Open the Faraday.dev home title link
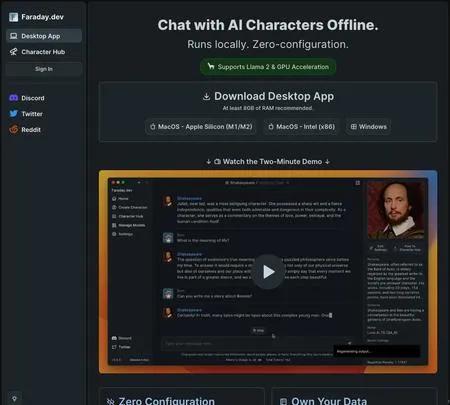The image size is (450, 405). click(x=42, y=17)
